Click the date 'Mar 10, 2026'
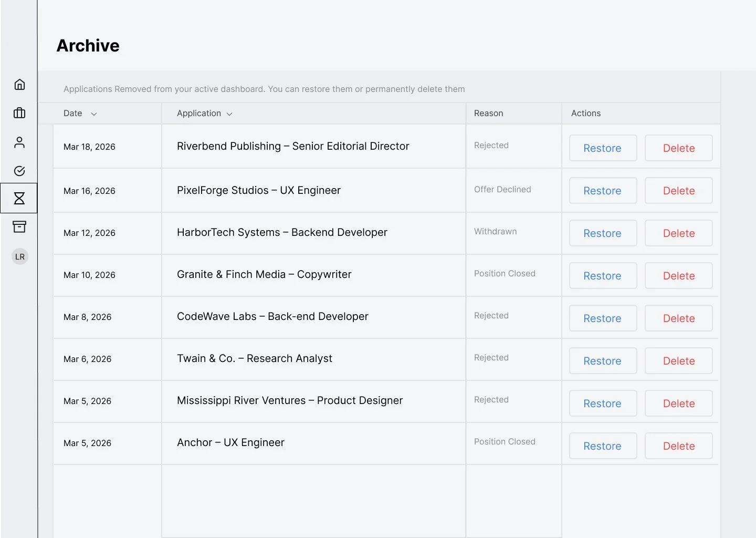The width and height of the screenshot is (756, 538). pos(89,275)
